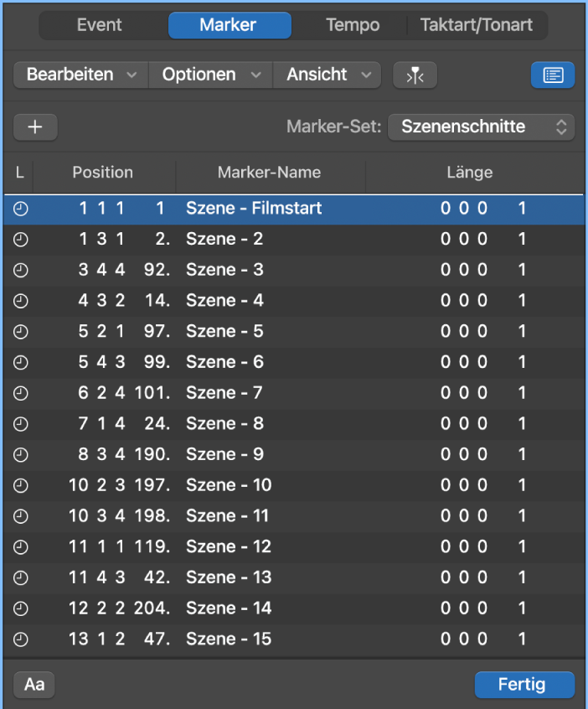Click the Länge value of Szene - 3
Screen dimensions: 588x709
coord(482,270)
